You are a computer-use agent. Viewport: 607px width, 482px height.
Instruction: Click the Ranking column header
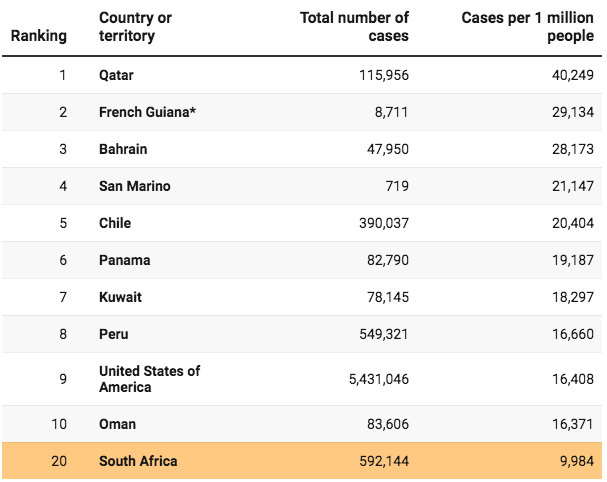tap(38, 36)
